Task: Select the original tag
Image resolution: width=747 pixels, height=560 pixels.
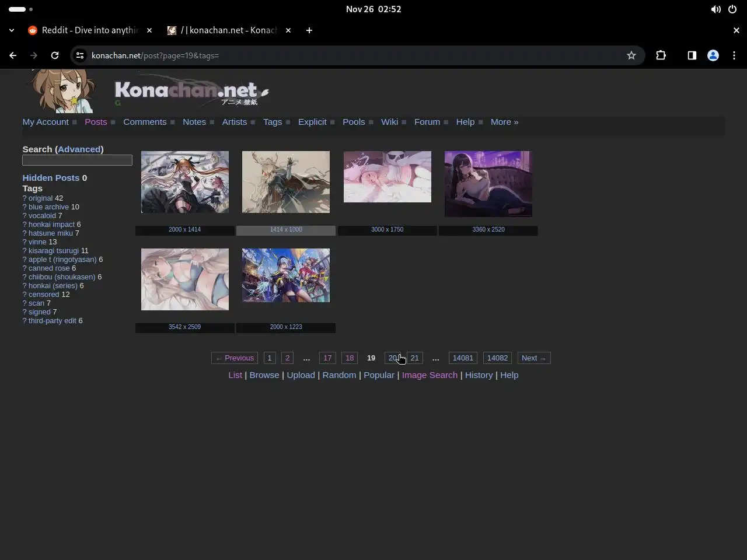Action: [41, 198]
